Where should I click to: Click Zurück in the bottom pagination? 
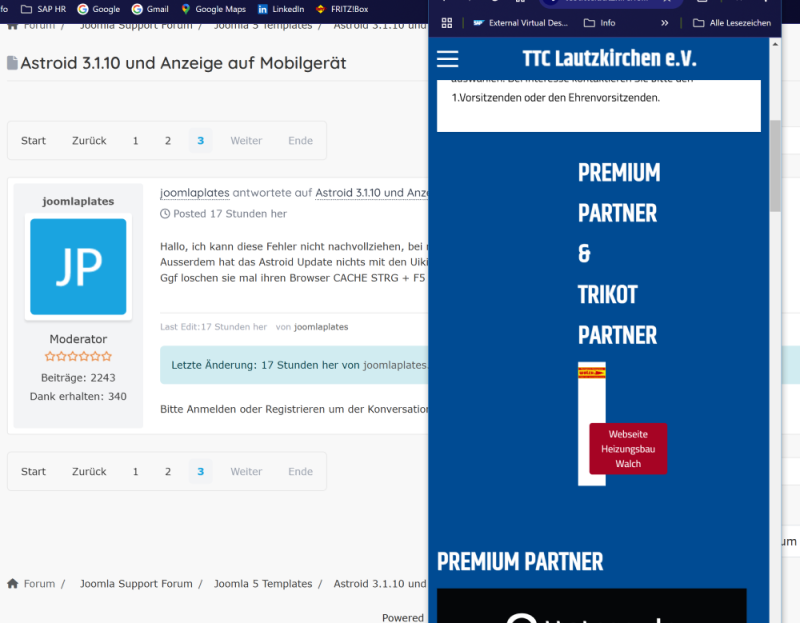89,471
